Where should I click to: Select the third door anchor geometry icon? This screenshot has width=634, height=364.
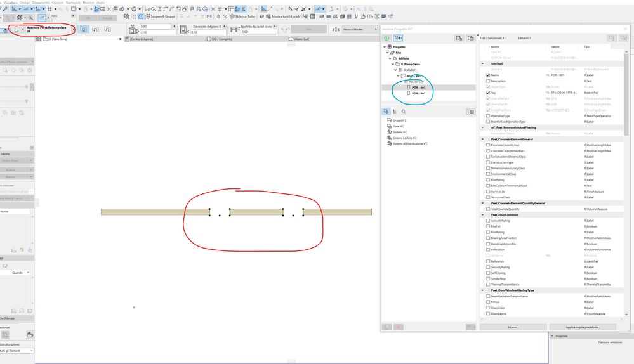click(107, 30)
